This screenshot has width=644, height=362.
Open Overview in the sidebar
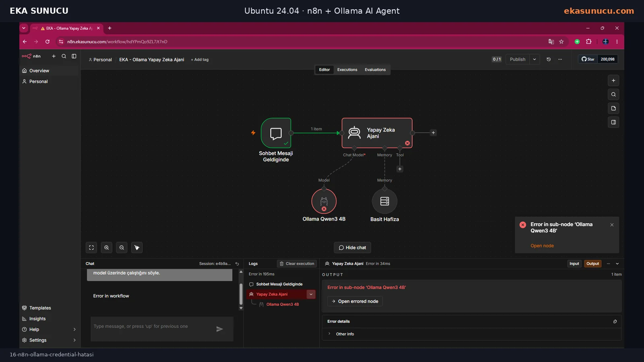(49, 71)
